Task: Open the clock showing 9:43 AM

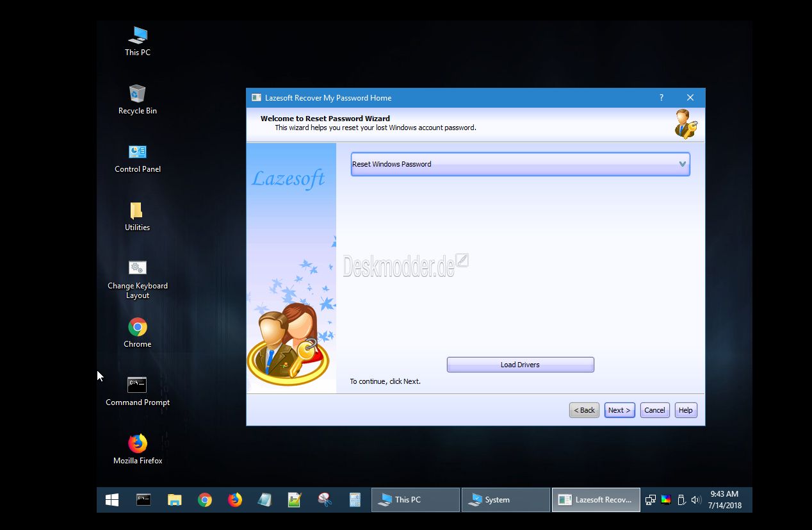Action: [724, 500]
